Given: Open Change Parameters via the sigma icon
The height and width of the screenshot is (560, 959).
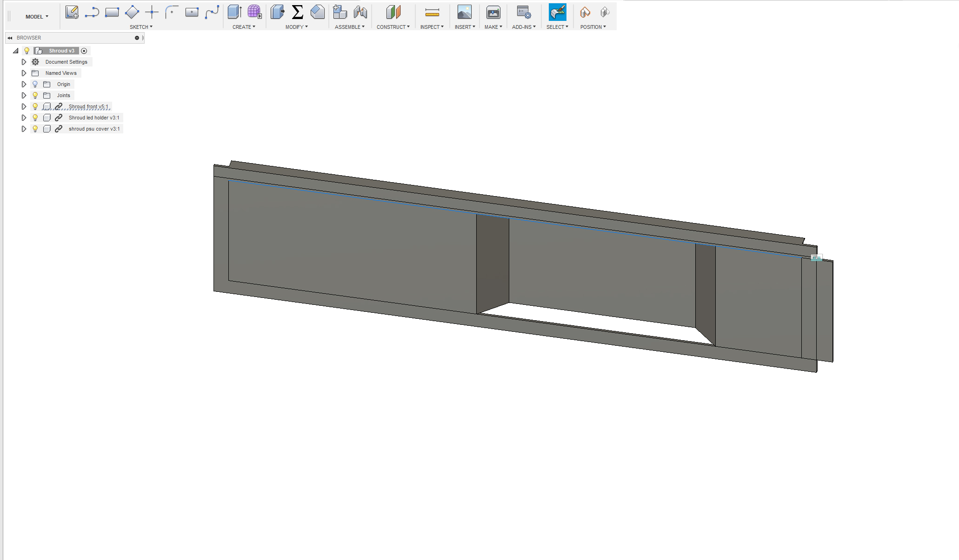Looking at the screenshot, I should [x=296, y=12].
